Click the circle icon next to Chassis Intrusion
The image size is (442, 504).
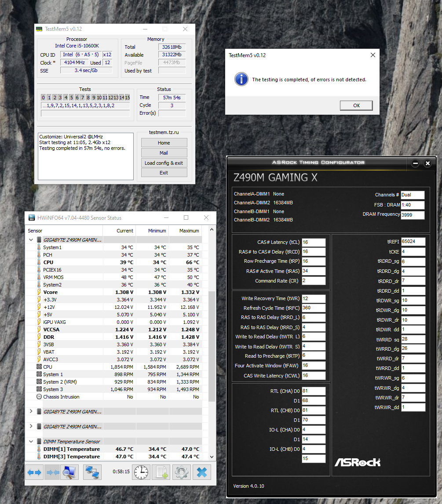(39, 397)
